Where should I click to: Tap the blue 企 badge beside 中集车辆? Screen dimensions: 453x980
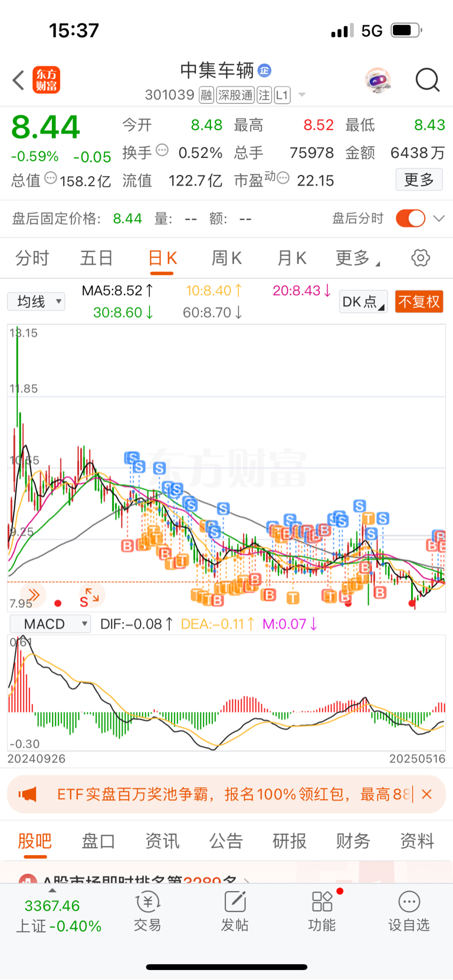pos(264,71)
